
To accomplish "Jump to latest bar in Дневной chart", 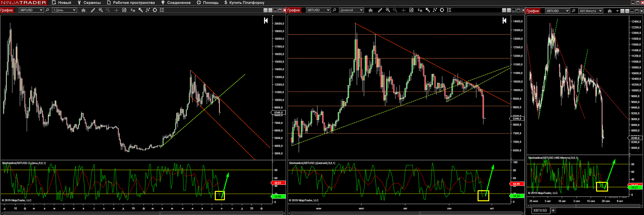I will [504, 21].
